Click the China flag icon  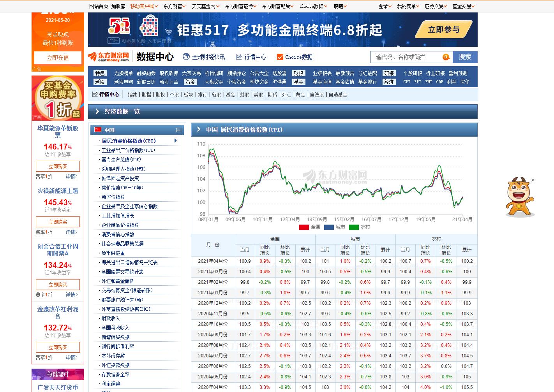pyautogui.click(x=98, y=130)
